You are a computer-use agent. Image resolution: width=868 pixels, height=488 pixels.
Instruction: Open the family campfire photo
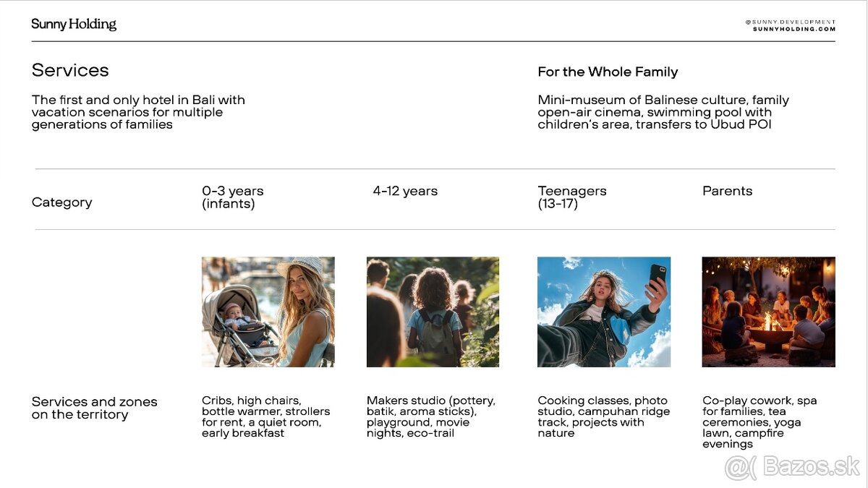[x=768, y=312]
